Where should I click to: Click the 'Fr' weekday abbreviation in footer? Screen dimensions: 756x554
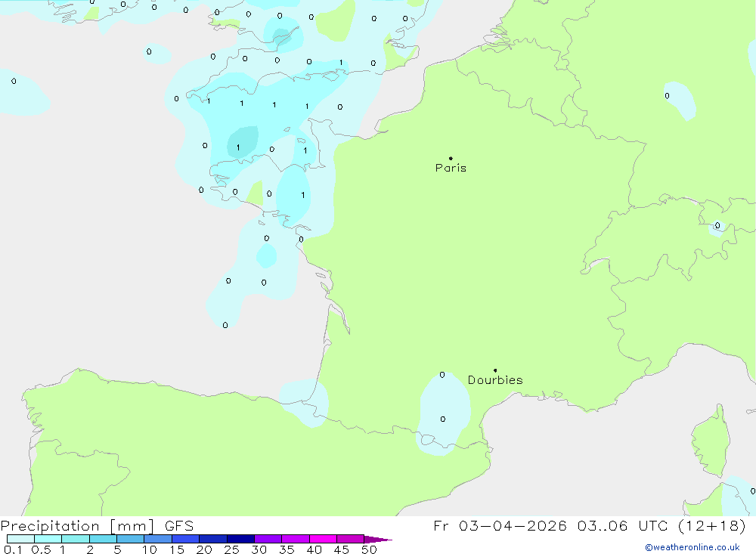click(x=442, y=525)
